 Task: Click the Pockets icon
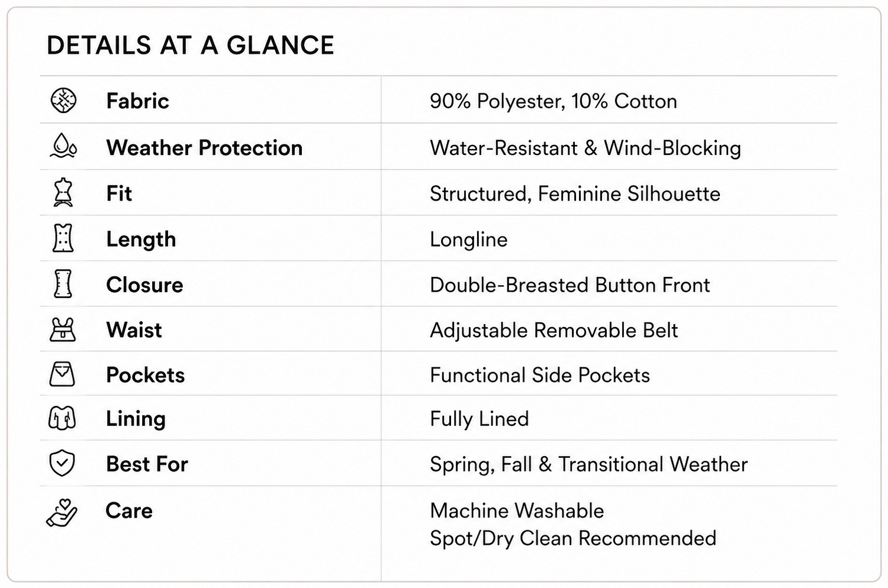[62, 374]
